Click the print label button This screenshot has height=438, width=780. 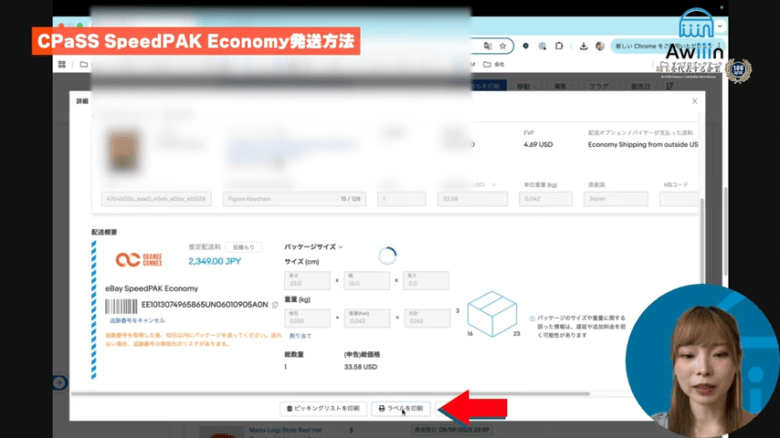(403, 408)
